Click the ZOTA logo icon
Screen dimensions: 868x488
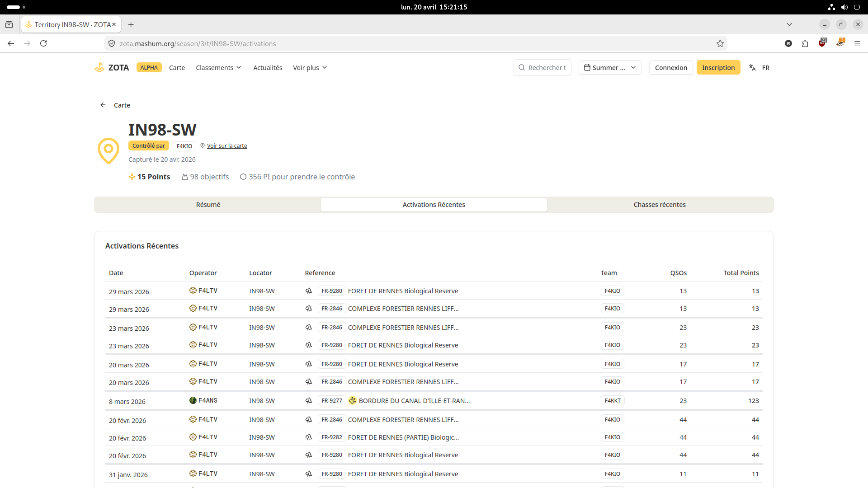tap(99, 68)
